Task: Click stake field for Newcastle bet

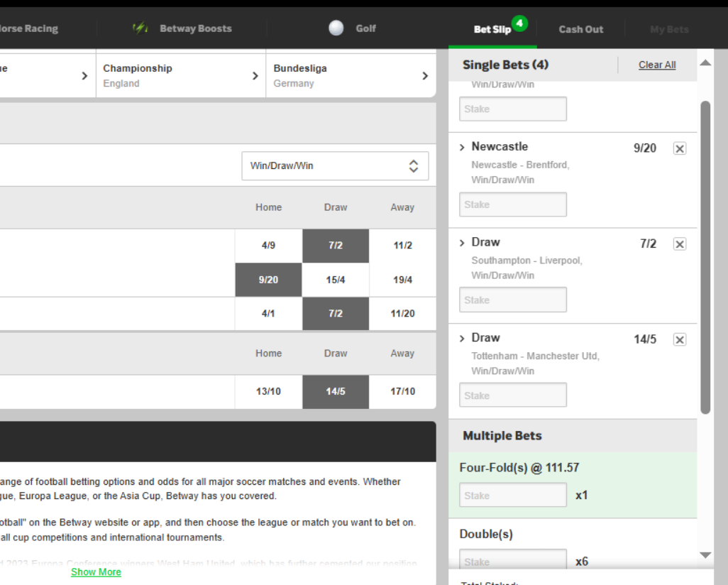Action: [513, 204]
